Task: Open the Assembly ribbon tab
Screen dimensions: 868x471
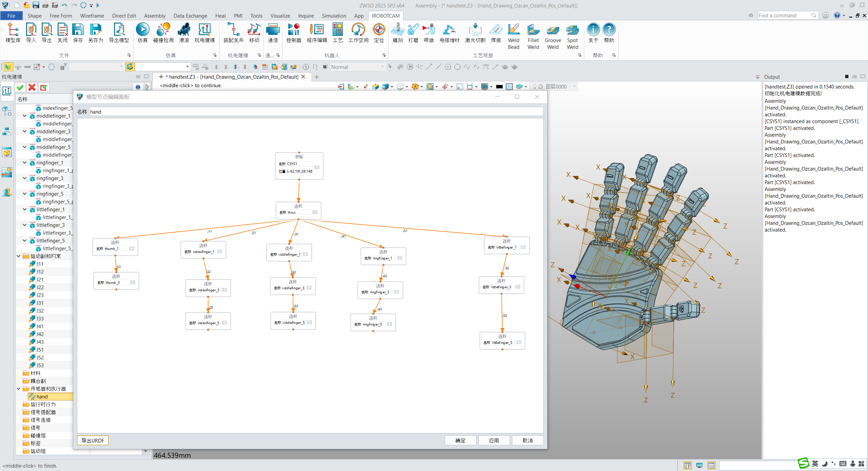Action: 155,16
